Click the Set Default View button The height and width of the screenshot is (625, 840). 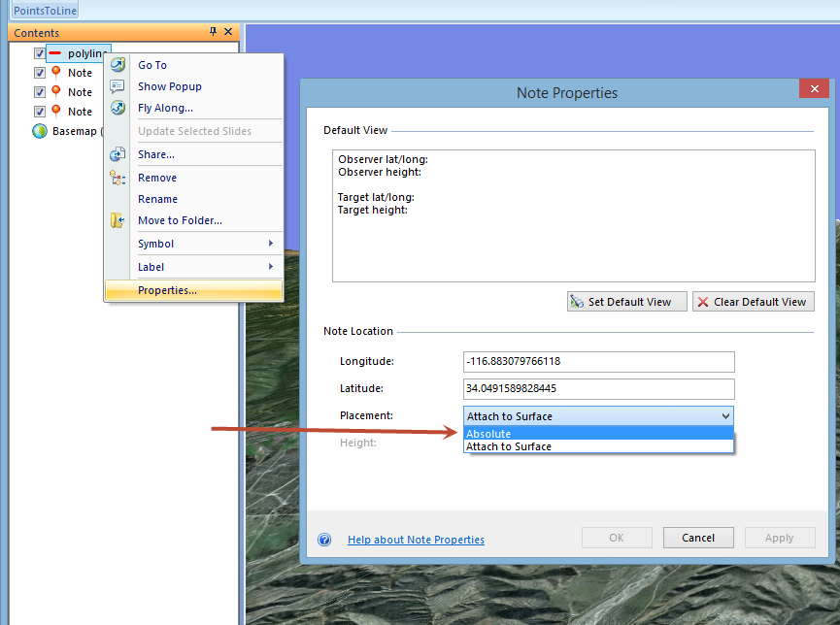coord(626,302)
